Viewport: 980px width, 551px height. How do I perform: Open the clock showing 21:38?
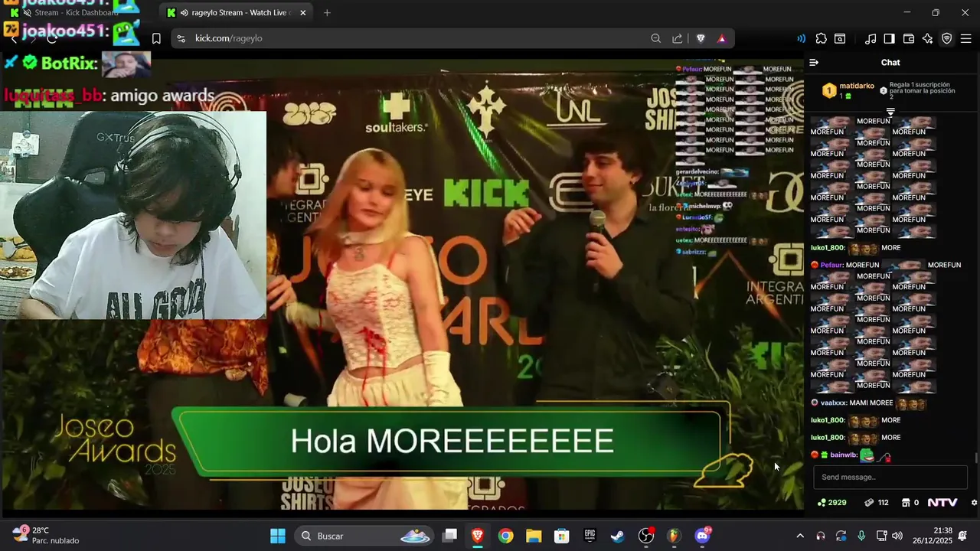[x=933, y=536]
